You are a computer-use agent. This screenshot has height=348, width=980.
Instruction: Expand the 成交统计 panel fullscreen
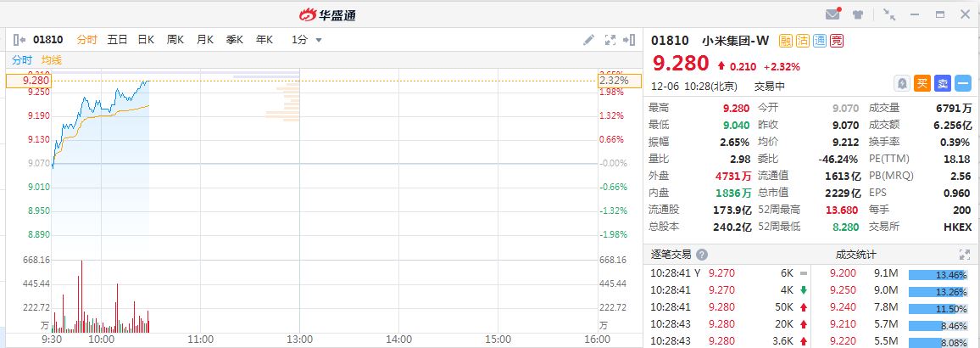click(964, 255)
